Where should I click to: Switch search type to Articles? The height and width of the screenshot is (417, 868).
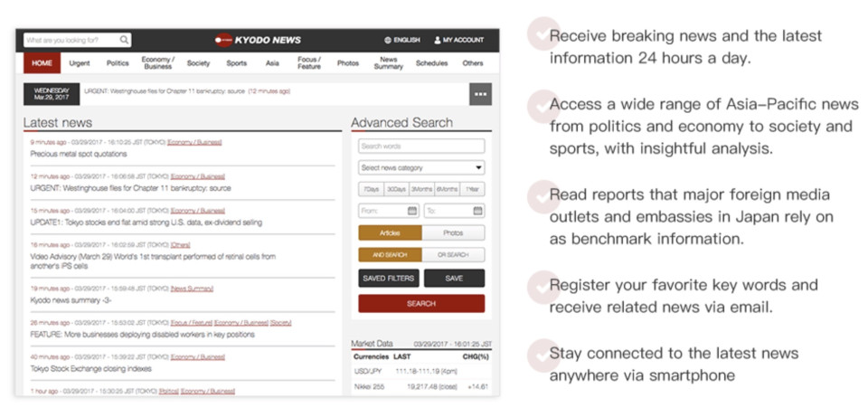391,233
